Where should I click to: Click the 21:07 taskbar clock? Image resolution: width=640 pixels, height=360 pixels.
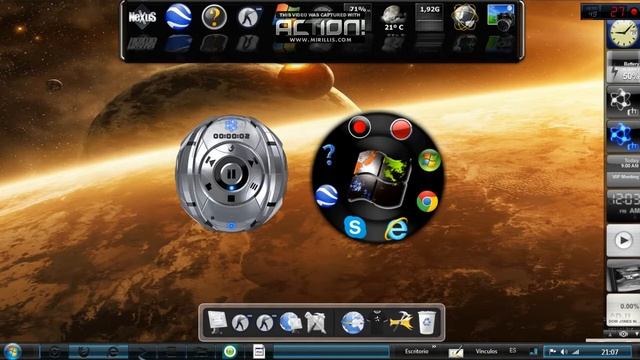pyautogui.click(x=610, y=352)
